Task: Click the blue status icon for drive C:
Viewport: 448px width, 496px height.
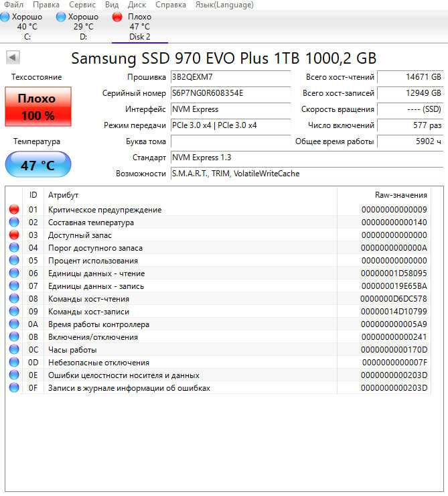Action: point(5,17)
